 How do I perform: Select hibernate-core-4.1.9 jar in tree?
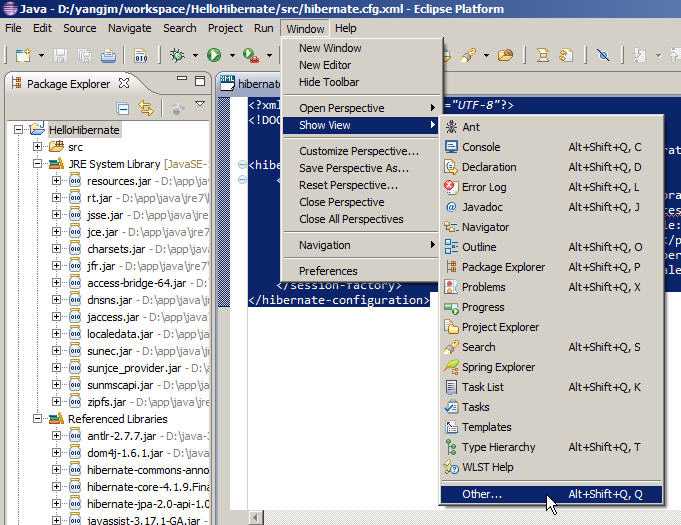tap(148, 487)
